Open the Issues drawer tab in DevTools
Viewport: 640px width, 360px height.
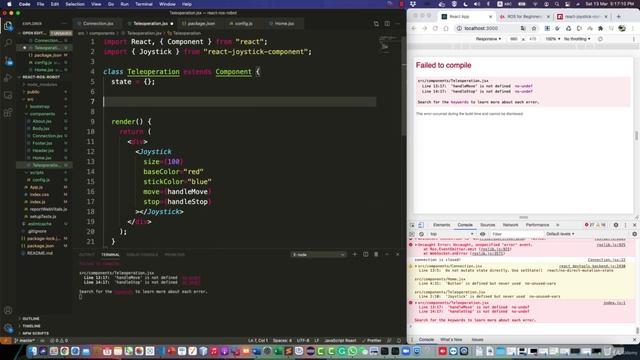pyautogui.click(x=477, y=340)
